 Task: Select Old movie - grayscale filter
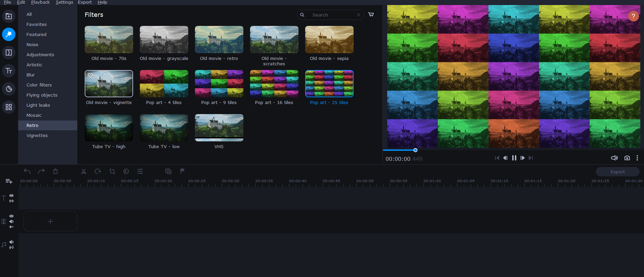tap(164, 40)
